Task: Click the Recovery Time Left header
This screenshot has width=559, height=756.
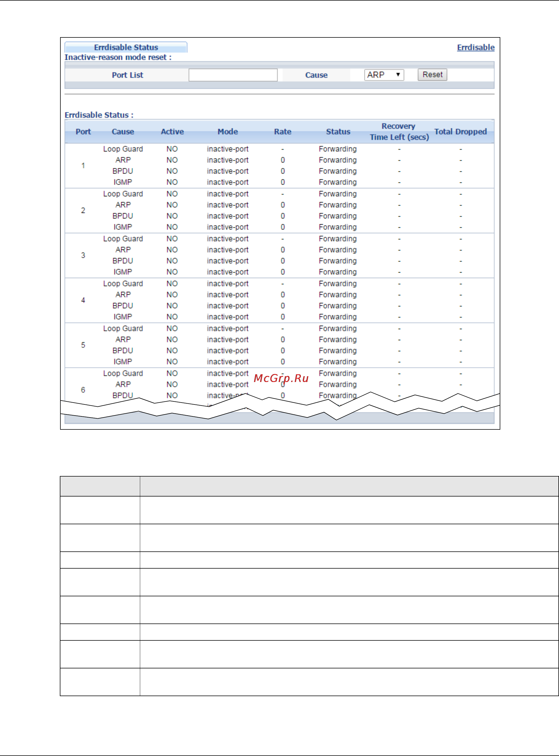Action: pos(399,132)
